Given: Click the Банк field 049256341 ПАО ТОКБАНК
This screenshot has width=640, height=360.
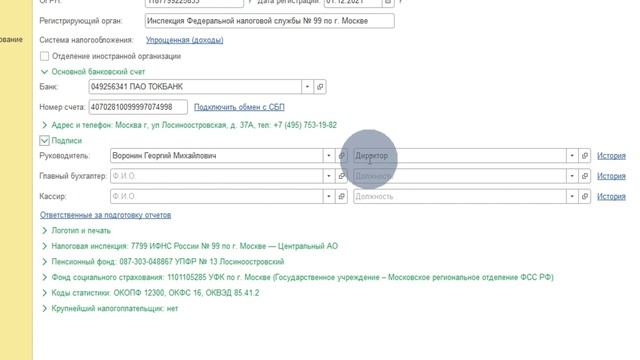Looking at the screenshot, I should (x=195, y=87).
